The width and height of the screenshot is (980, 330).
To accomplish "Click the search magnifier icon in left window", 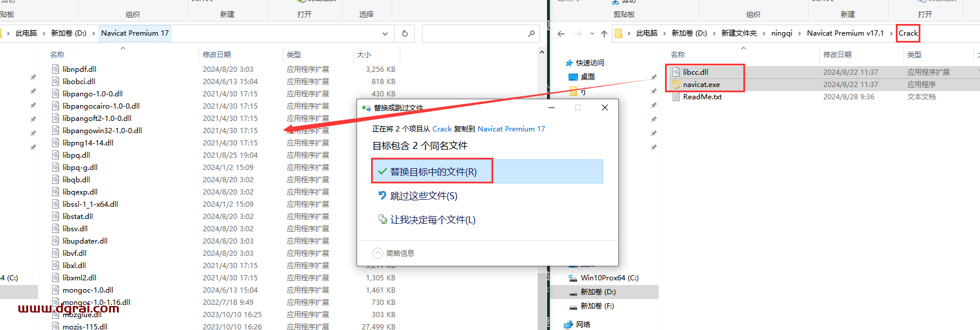I will click(531, 34).
